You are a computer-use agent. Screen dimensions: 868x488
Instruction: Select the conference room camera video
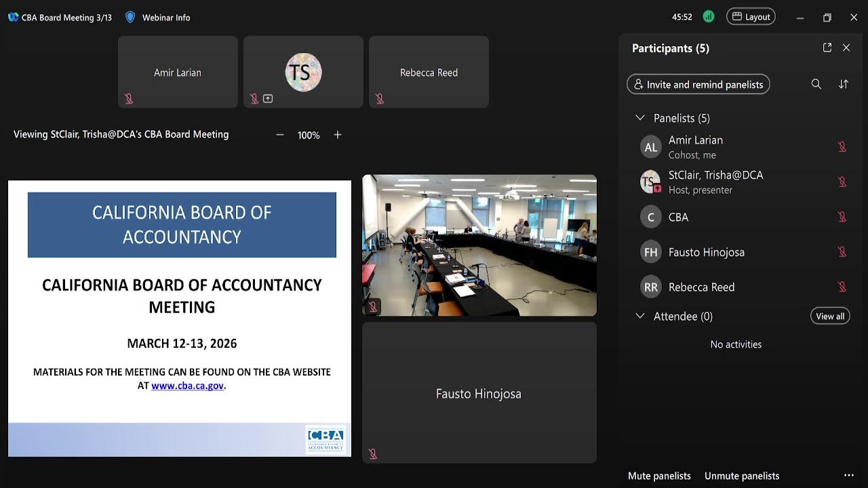[x=479, y=245]
